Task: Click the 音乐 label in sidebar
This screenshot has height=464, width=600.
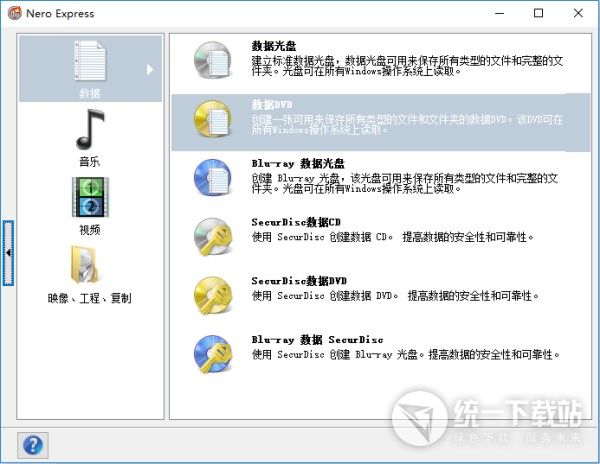Action: click(89, 162)
